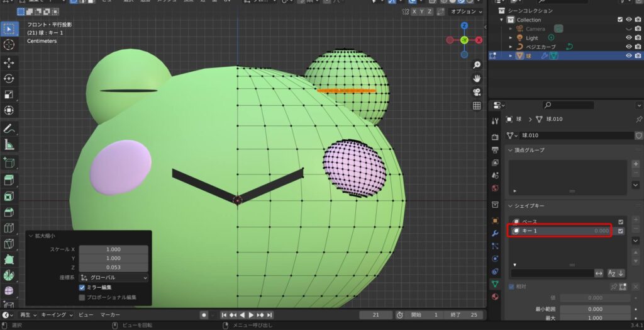The image size is (644, 330).
Task: Click the play animation button
Action: [x=251, y=315]
